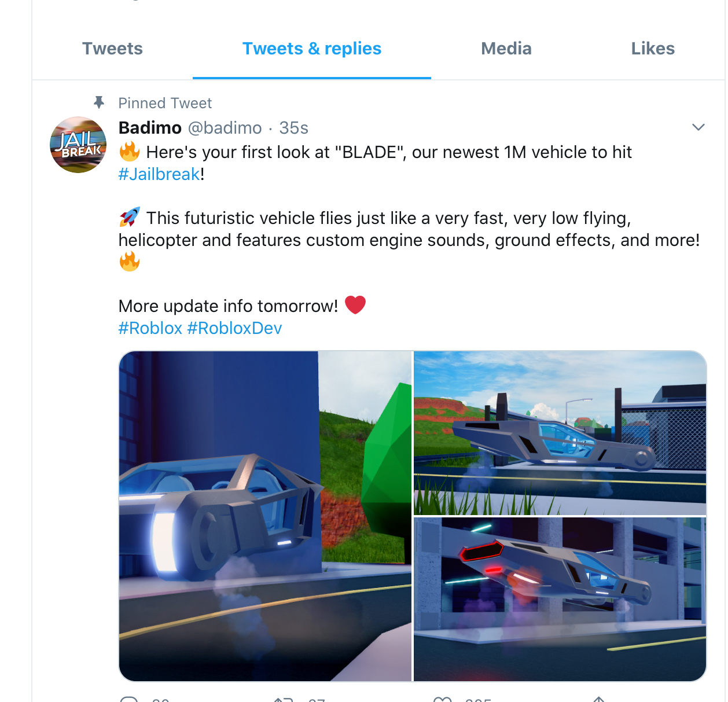728x702 pixels.
Task: View the large left BLADE vehicle image
Action: click(265, 516)
